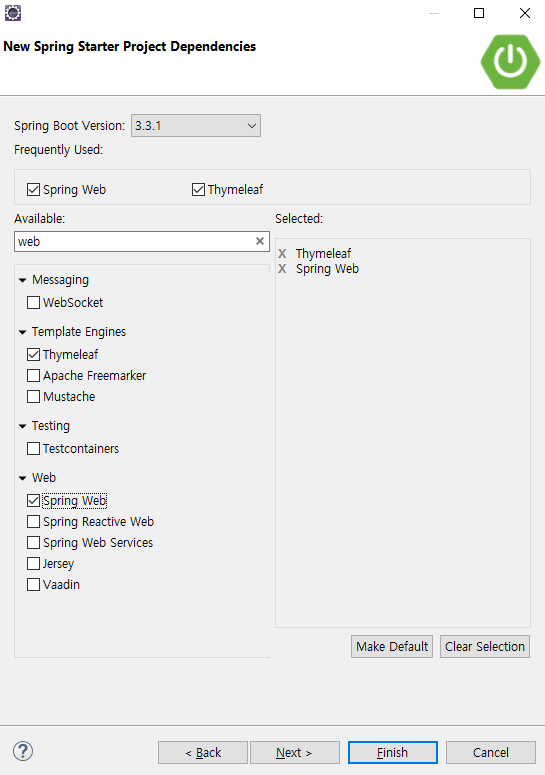Check the Spring Reactive Web dependency
545x775 pixels.
(x=33, y=521)
